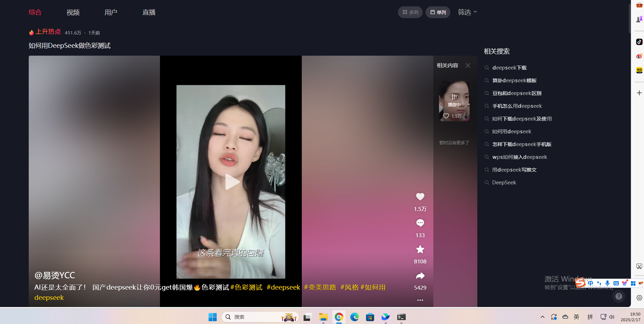
Task: Open the #风格 hashtag
Action: click(x=350, y=287)
